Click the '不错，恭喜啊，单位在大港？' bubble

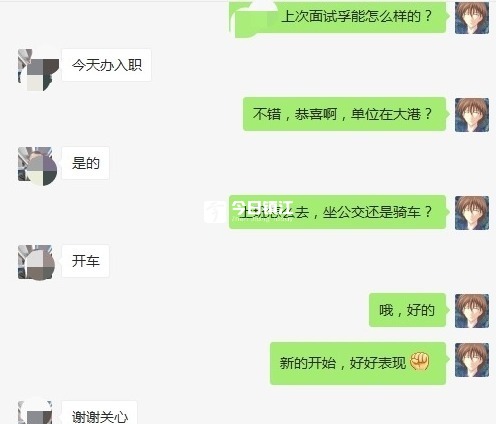point(345,114)
